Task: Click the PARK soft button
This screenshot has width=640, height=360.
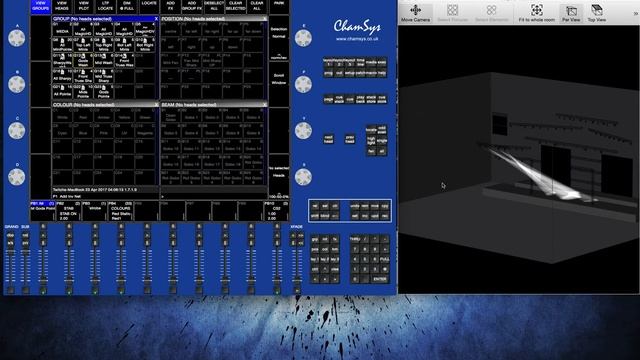Action: 279,6
